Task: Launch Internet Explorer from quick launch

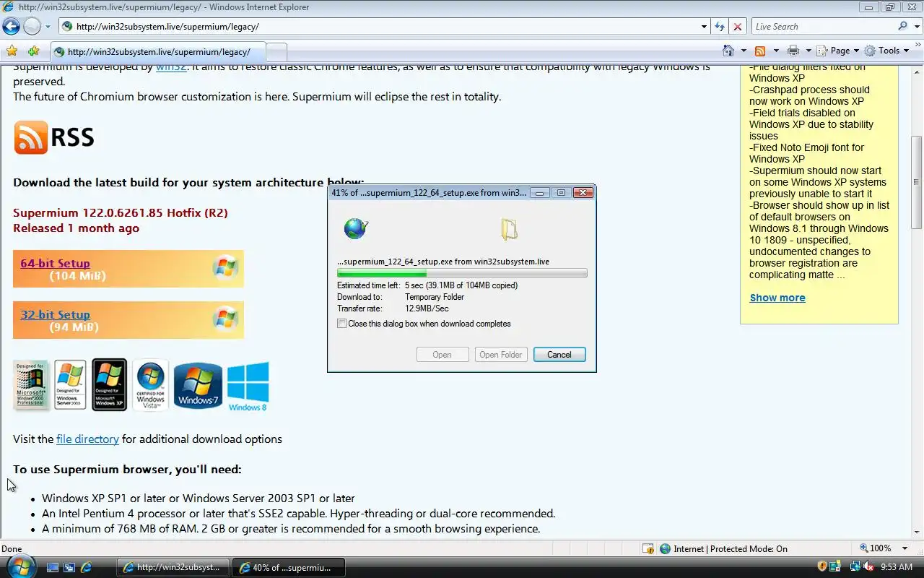Action: coord(87,568)
